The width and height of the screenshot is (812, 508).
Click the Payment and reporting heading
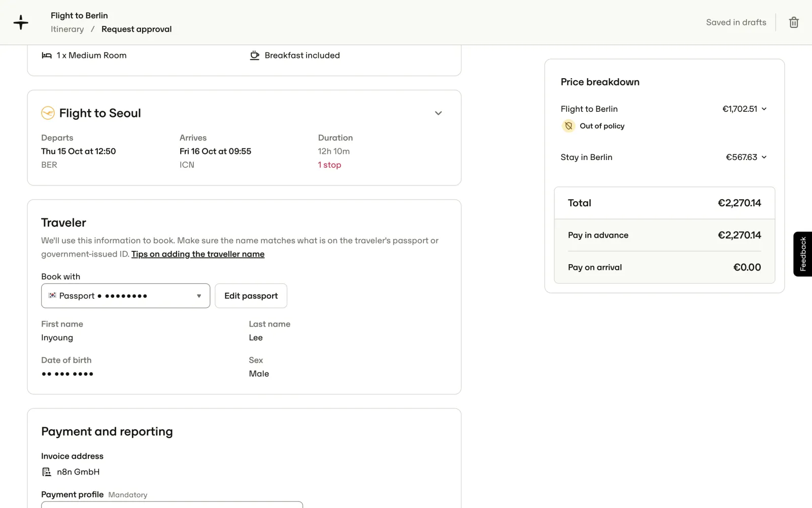coord(107,431)
